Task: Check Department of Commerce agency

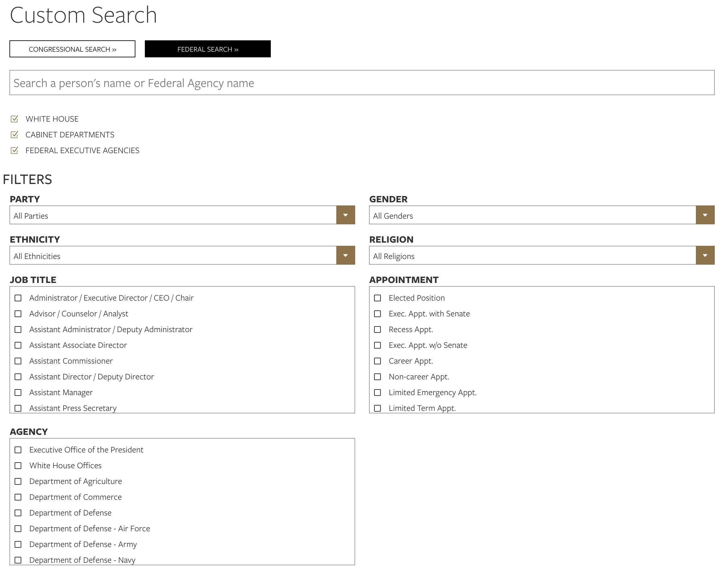Action: coord(18,497)
